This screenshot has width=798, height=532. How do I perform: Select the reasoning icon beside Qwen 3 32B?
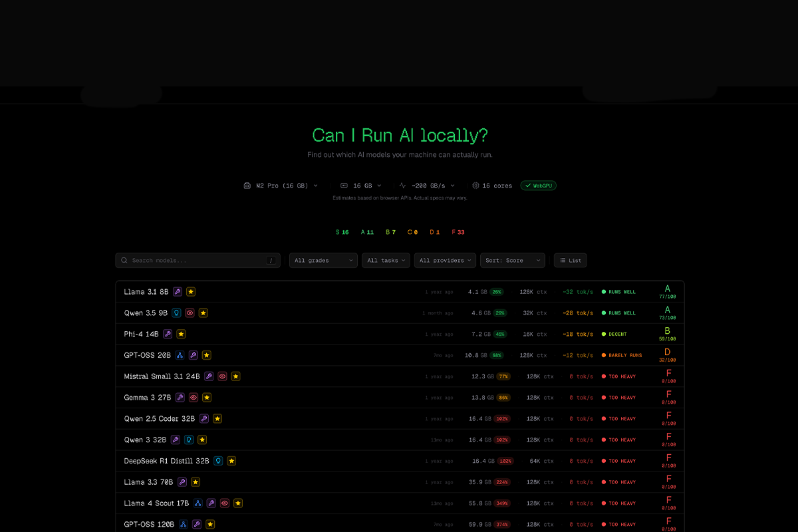(x=190, y=439)
